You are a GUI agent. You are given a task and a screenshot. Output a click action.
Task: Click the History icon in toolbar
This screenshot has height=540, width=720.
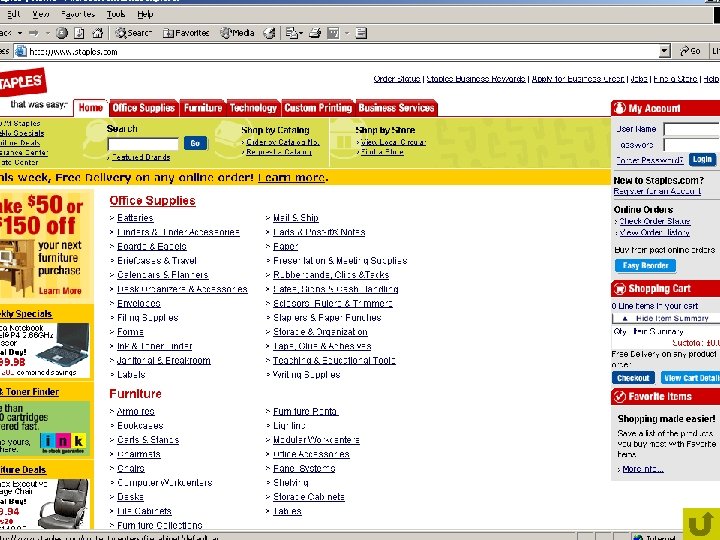click(x=270, y=33)
